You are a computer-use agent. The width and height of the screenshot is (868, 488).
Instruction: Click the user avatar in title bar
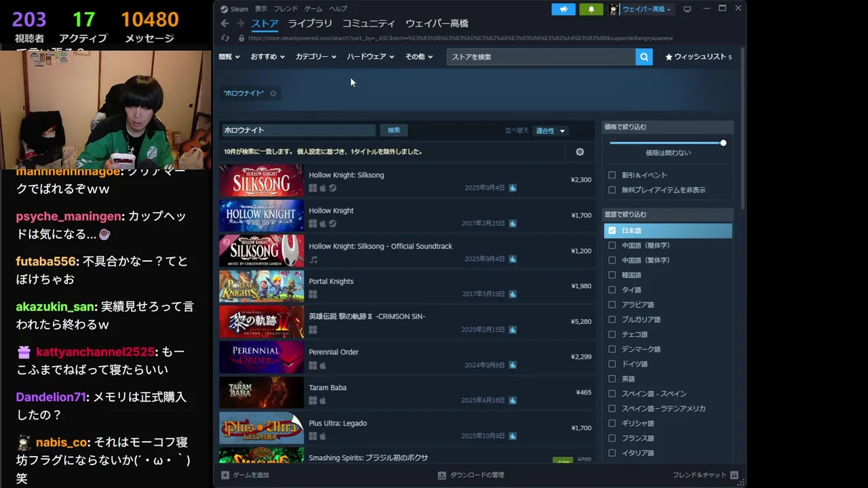[614, 9]
